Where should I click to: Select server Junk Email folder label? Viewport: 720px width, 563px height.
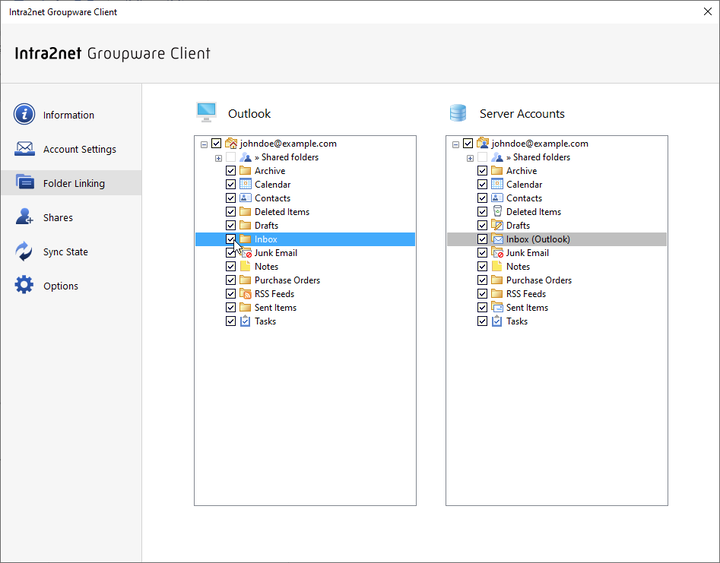tap(527, 253)
